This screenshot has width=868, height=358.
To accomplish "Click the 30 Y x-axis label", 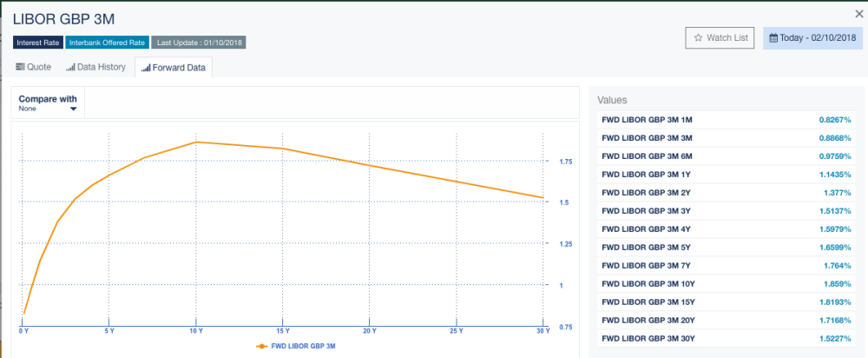I will 543,331.
